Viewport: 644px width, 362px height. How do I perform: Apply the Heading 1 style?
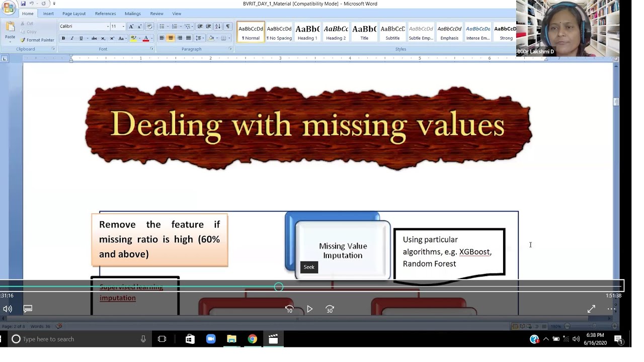tap(307, 32)
